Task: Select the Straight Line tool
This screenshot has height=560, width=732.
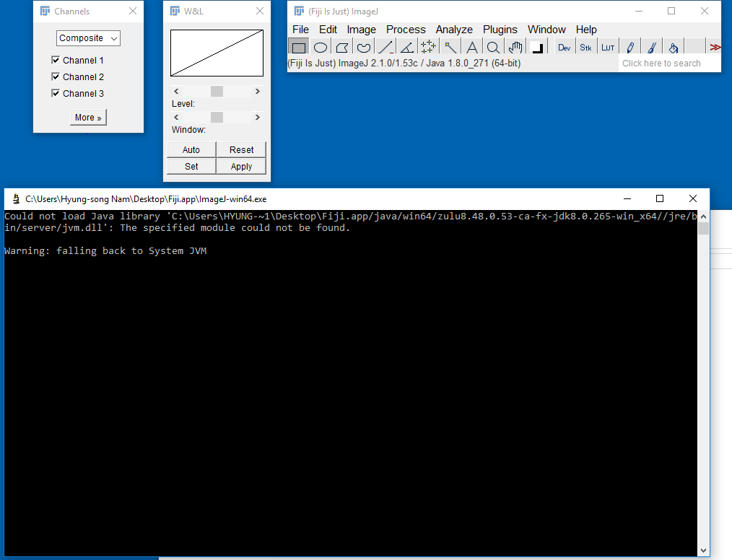Action: click(385, 47)
